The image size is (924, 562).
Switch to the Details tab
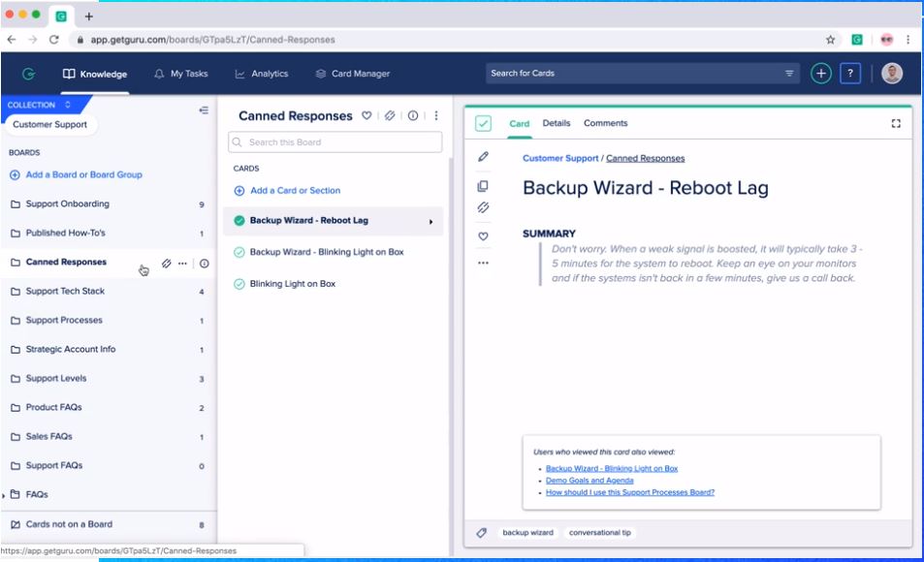point(557,123)
